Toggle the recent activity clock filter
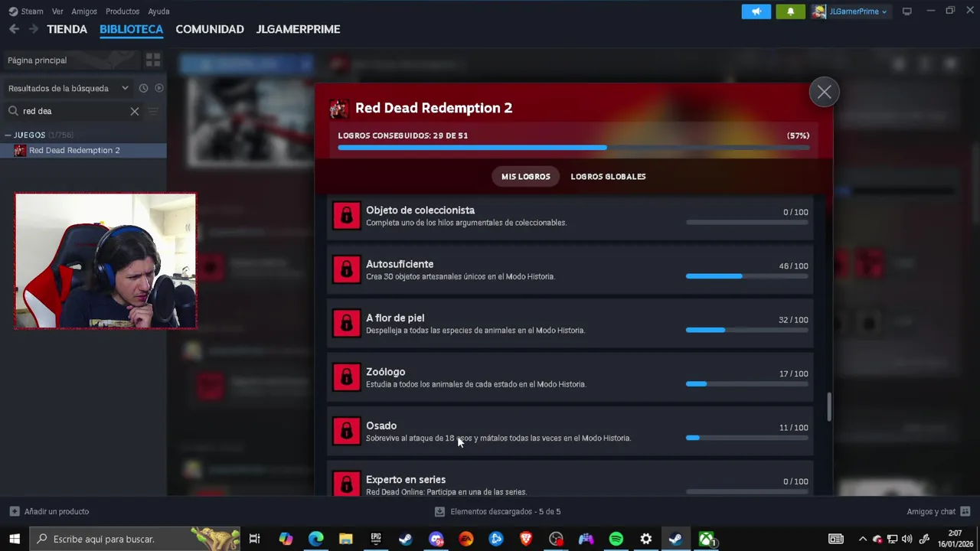 click(143, 88)
